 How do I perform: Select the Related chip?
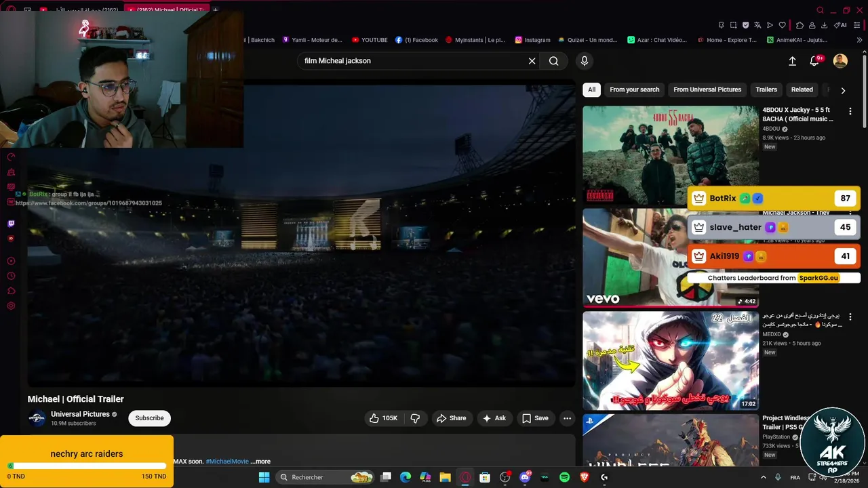pos(802,89)
